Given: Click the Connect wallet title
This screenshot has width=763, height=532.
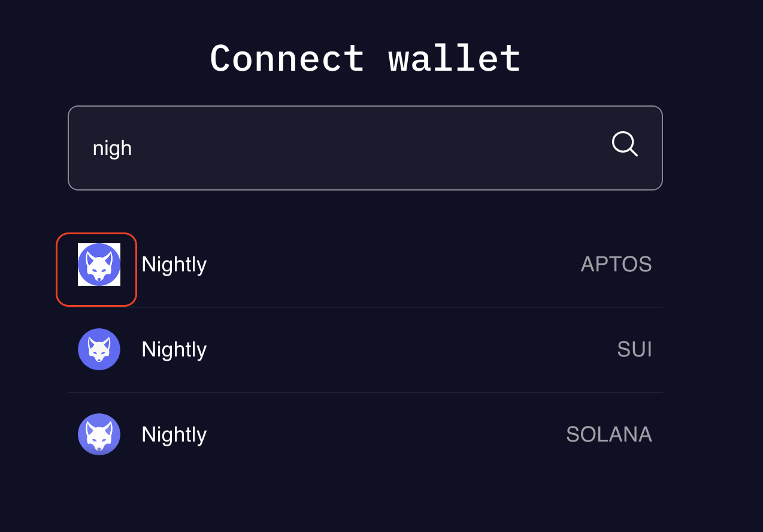Looking at the screenshot, I should click(365, 57).
